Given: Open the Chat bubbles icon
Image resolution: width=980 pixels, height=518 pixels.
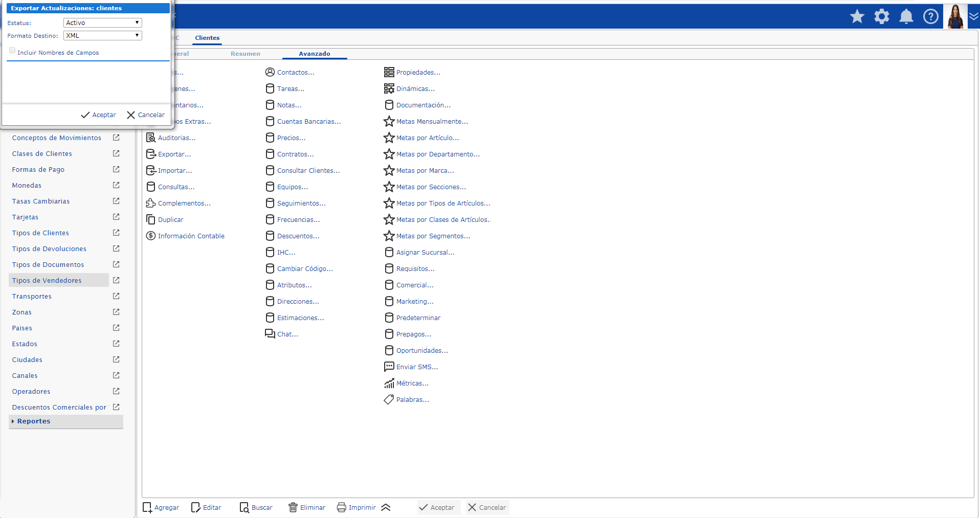Looking at the screenshot, I should point(270,334).
